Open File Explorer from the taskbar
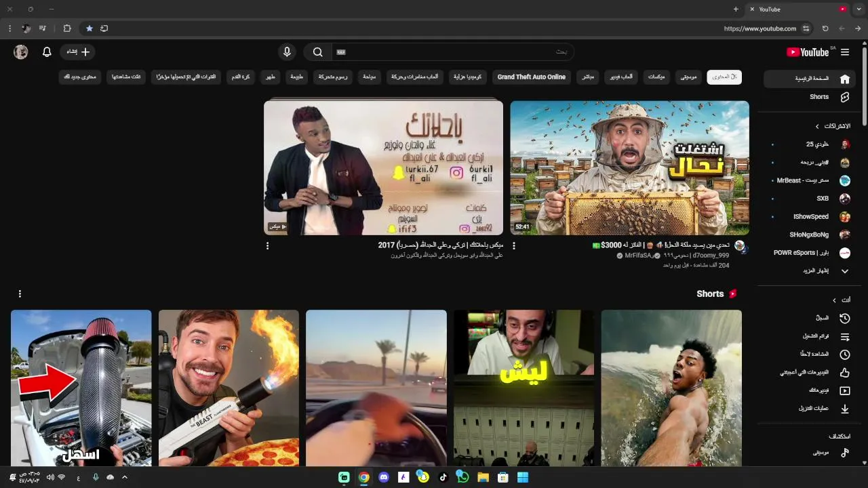 pyautogui.click(x=483, y=477)
